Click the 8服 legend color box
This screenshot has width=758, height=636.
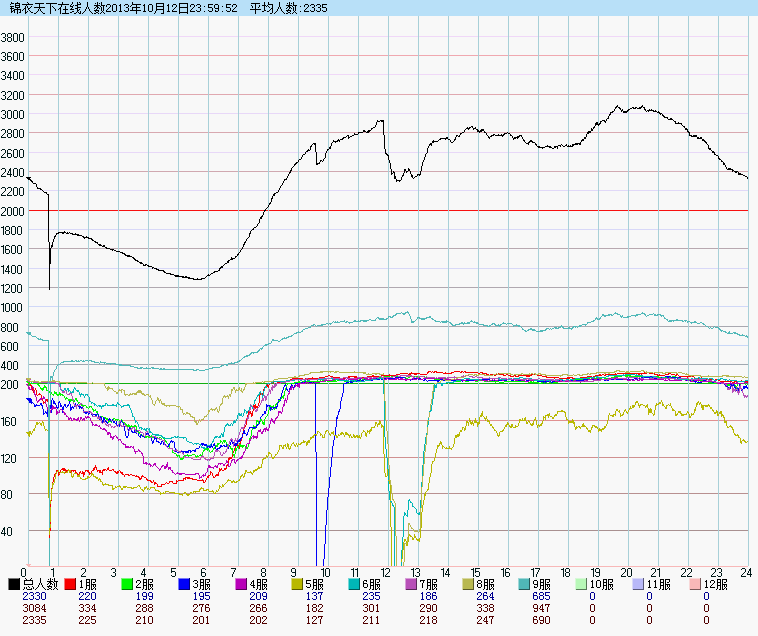click(470, 583)
